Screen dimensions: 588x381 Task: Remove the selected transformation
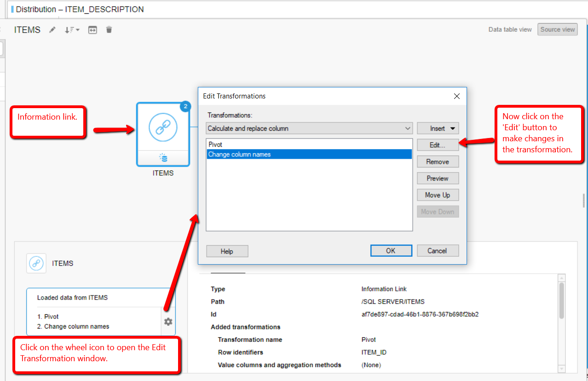pyautogui.click(x=438, y=162)
